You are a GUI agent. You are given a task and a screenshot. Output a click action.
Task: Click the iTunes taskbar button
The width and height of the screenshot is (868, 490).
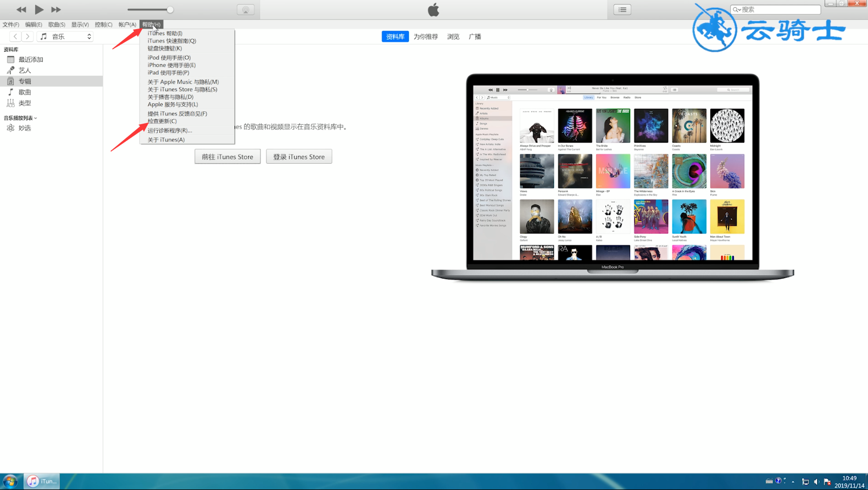(x=42, y=481)
